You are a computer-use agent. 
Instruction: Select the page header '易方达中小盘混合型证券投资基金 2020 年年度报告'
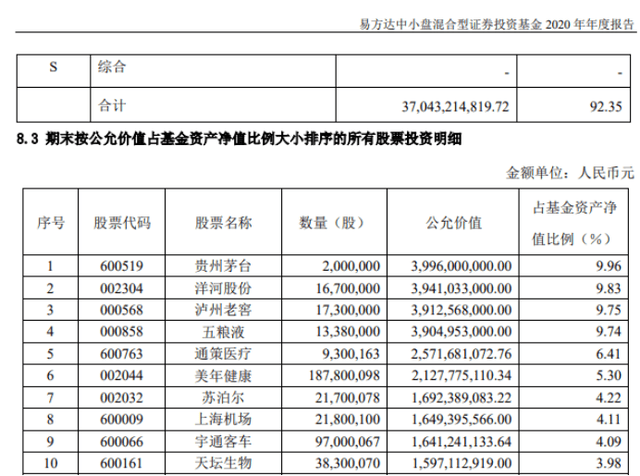pos(497,24)
